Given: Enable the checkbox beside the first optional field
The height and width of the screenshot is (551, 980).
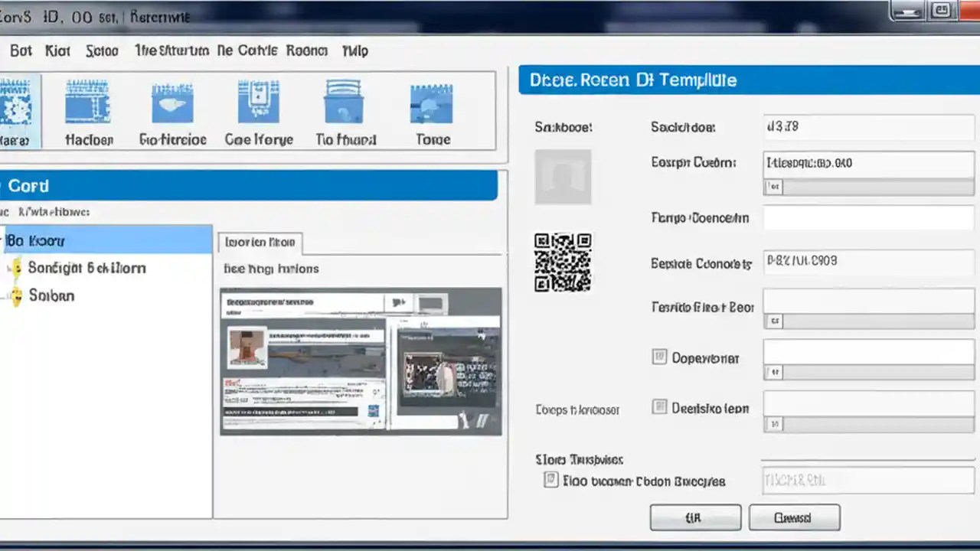Looking at the screenshot, I should (x=659, y=357).
